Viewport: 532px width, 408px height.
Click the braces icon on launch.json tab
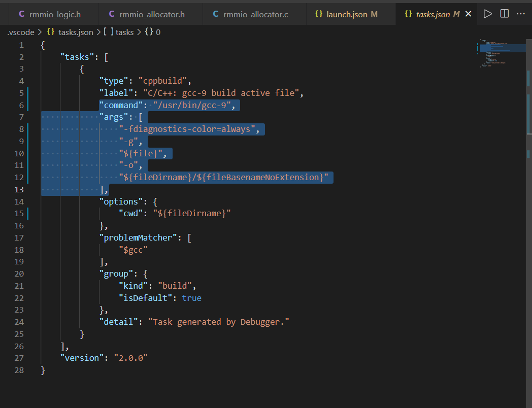click(319, 14)
